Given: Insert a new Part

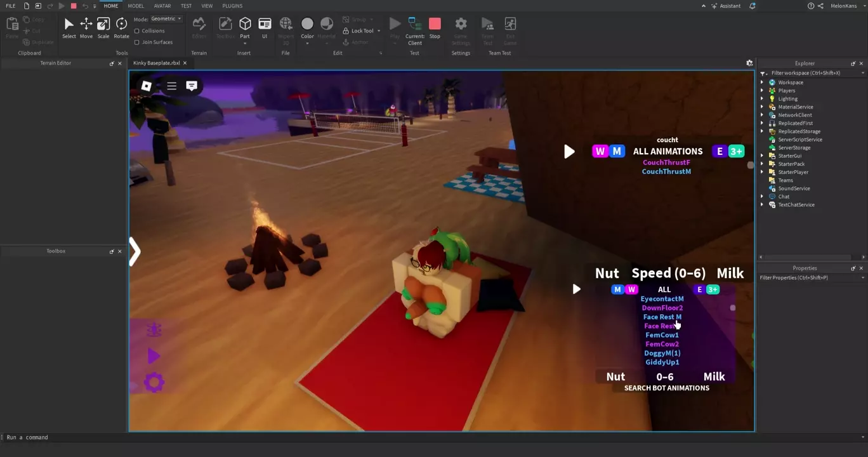Looking at the screenshot, I should point(245,25).
